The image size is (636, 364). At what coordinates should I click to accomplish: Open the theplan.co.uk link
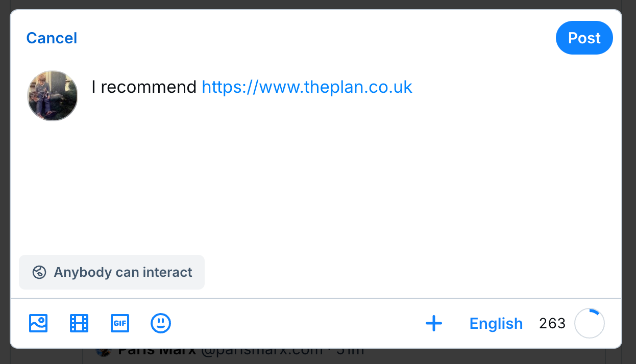(x=307, y=87)
